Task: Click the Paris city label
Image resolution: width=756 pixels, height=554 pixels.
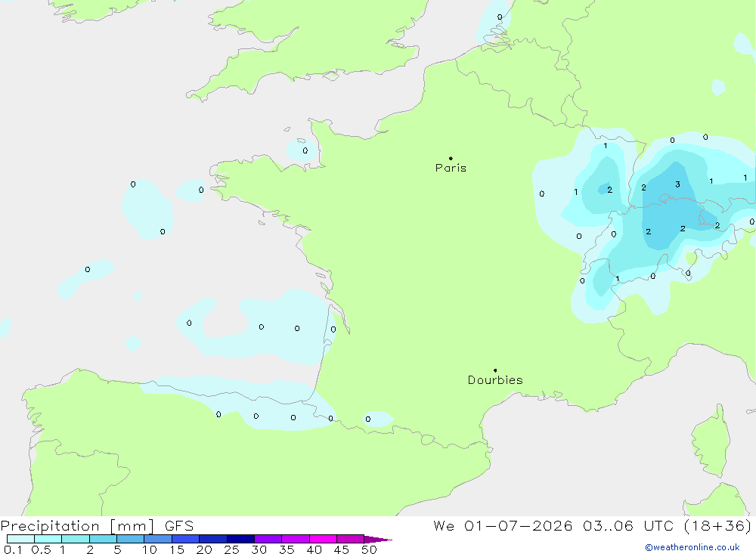Action: coord(451,168)
